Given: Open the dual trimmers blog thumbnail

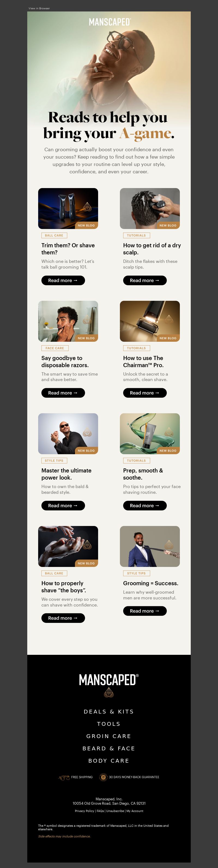Looking at the screenshot, I should tap(68, 209).
